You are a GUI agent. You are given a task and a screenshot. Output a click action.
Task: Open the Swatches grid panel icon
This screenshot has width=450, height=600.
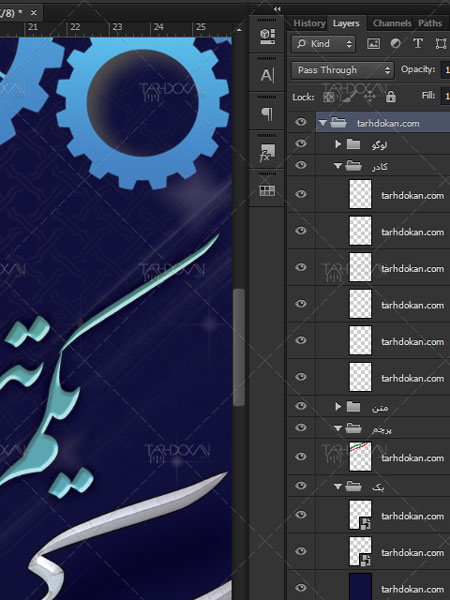267,191
